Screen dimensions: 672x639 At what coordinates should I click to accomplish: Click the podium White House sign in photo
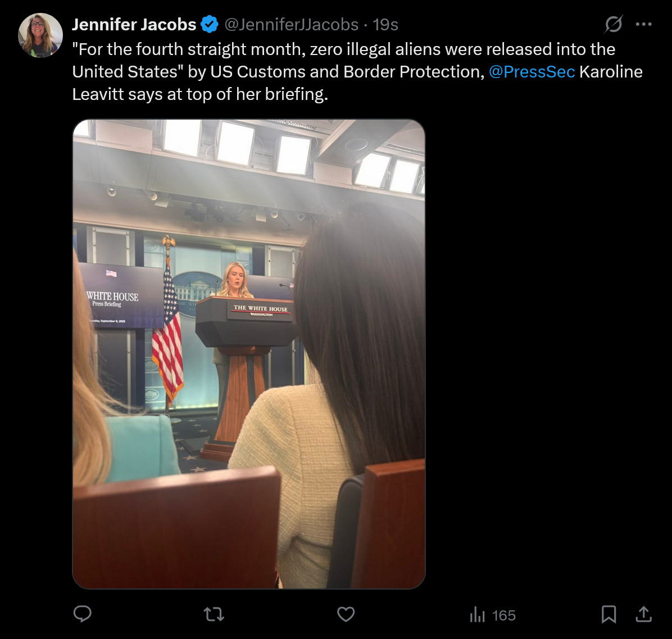coord(260,310)
